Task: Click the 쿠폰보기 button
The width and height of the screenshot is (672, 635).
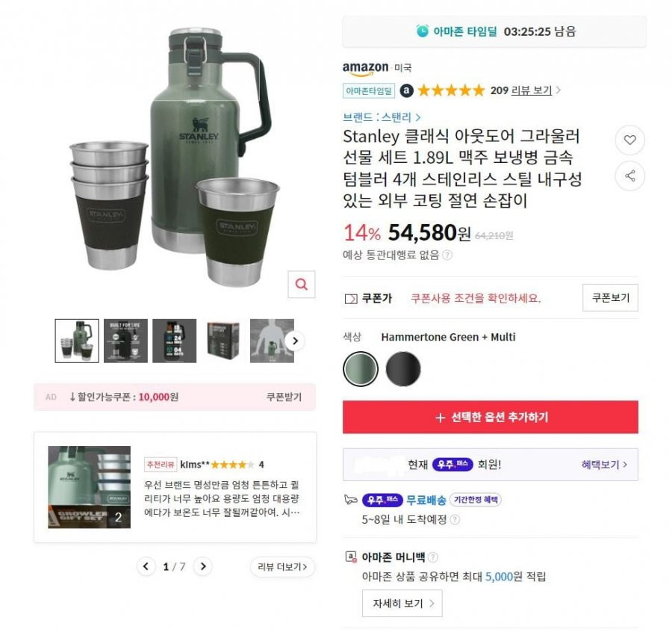Action: coord(610,297)
